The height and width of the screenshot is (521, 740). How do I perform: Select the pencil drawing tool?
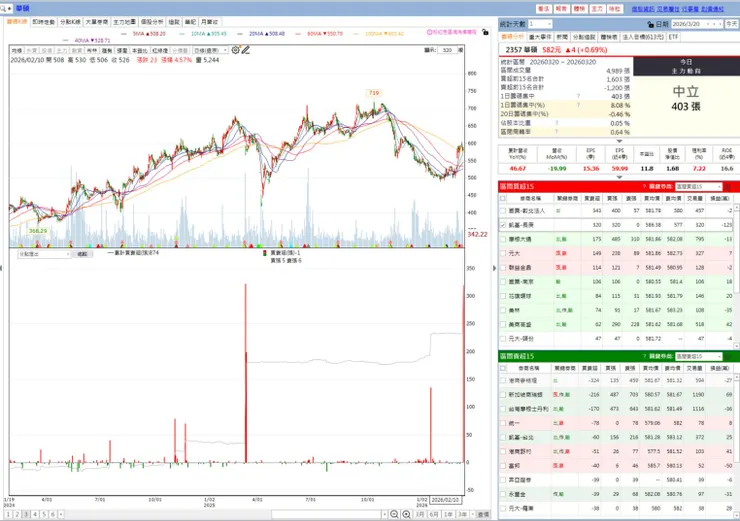click(245, 50)
